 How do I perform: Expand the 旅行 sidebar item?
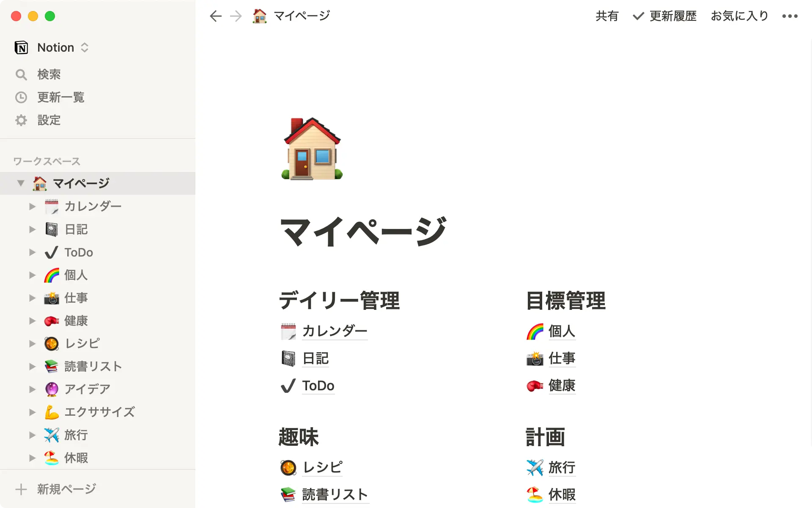[33, 435]
